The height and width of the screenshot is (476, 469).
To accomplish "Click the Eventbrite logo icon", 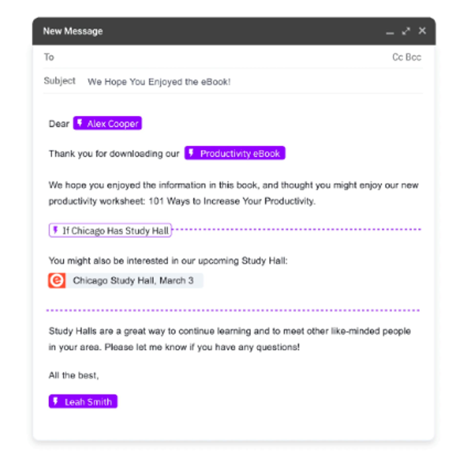I will tap(57, 280).
